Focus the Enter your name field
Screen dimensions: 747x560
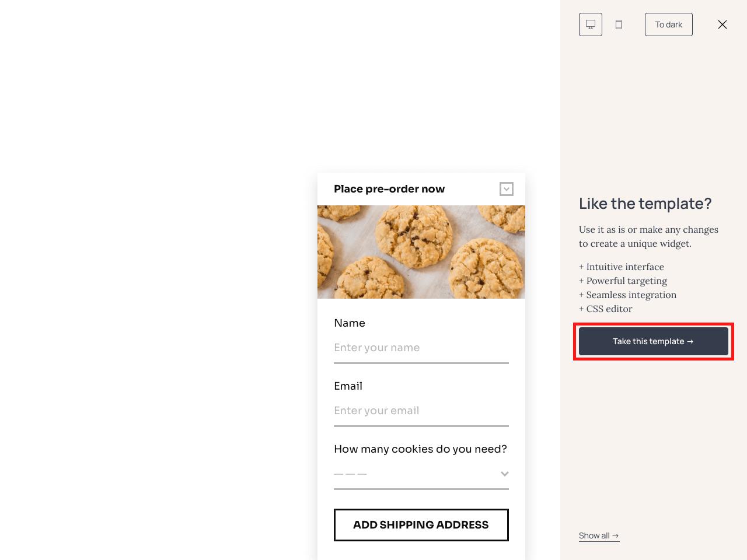coord(421,348)
